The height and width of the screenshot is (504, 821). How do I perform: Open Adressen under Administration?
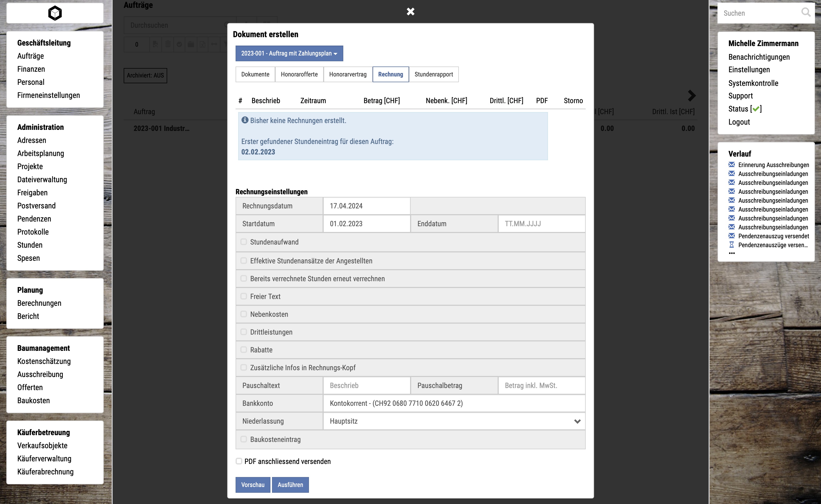(x=32, y=140)
